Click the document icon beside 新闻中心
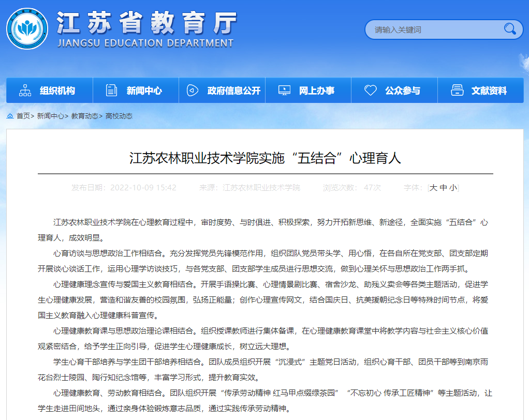The image size is (529, 420). [111, 91]
